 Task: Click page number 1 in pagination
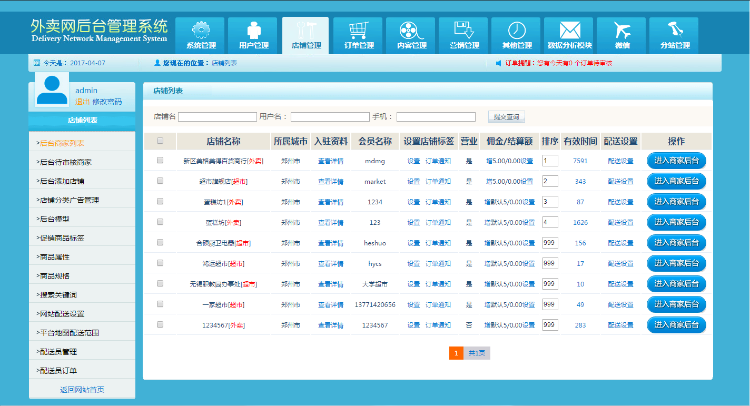pyautogui.click(x=456, y=353)
